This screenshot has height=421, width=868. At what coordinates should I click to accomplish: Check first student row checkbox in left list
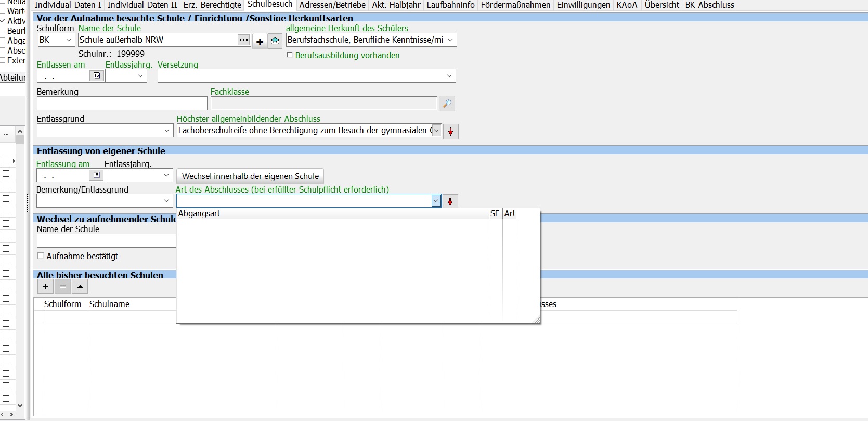click(6, 161)
